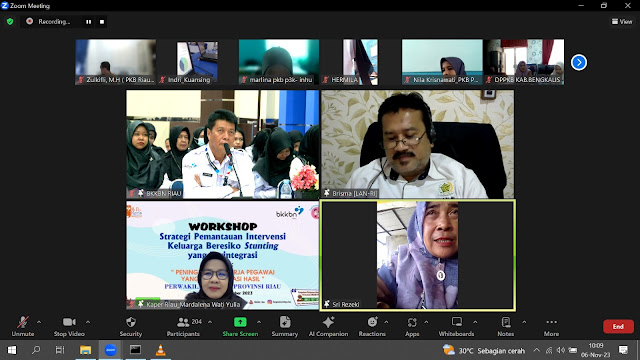Image resolution: width=640 pixels, height=360 pixels.
Task: Click the Zoom app taskbar icon
Action: tap(110, 350)
